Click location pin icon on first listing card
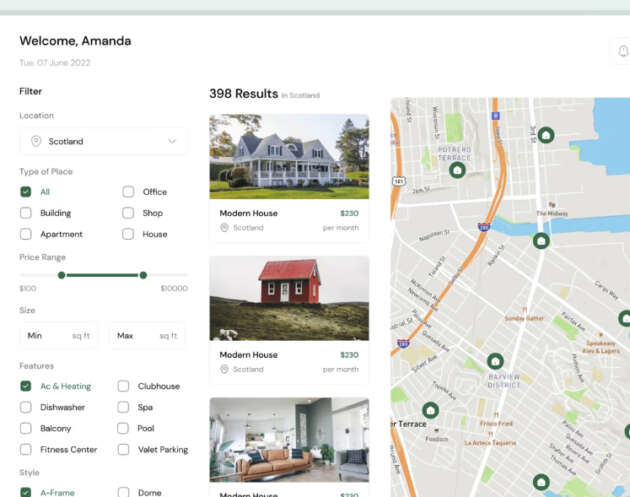The image size is (630, 497). 225,228
